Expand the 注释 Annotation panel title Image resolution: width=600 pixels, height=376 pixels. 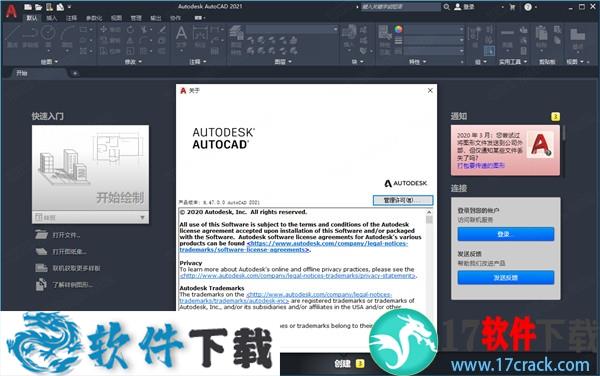tap(197, 62)
